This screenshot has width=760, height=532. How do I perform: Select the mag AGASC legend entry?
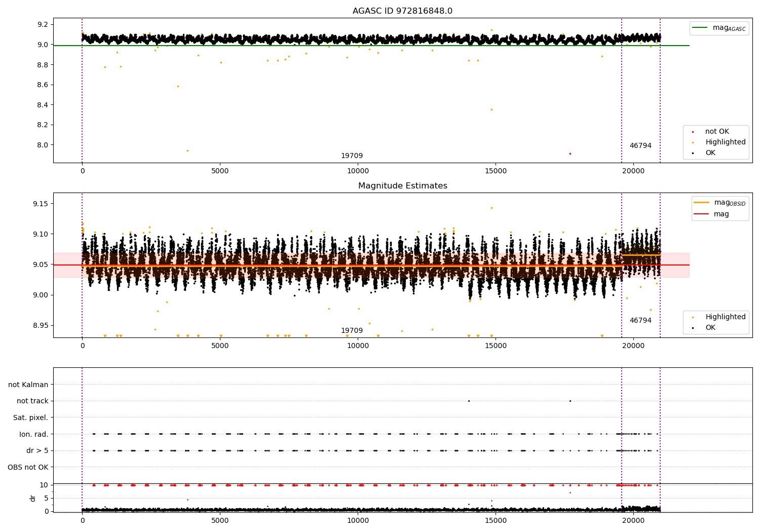pyautogui.click(x=719, y=28)
